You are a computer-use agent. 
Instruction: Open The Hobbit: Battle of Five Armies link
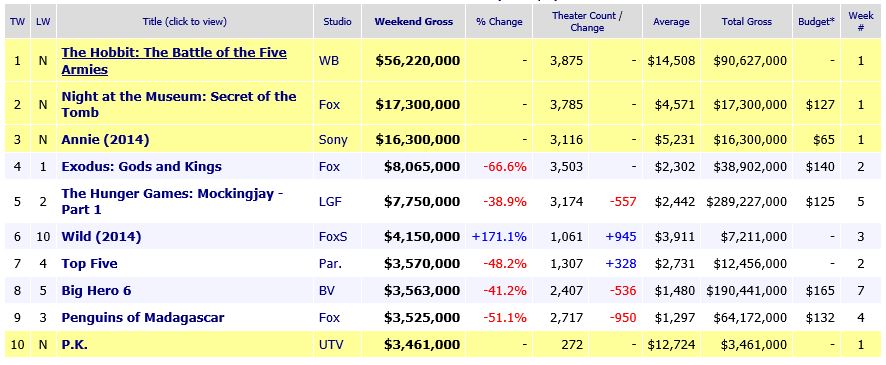tap(174, 61)
